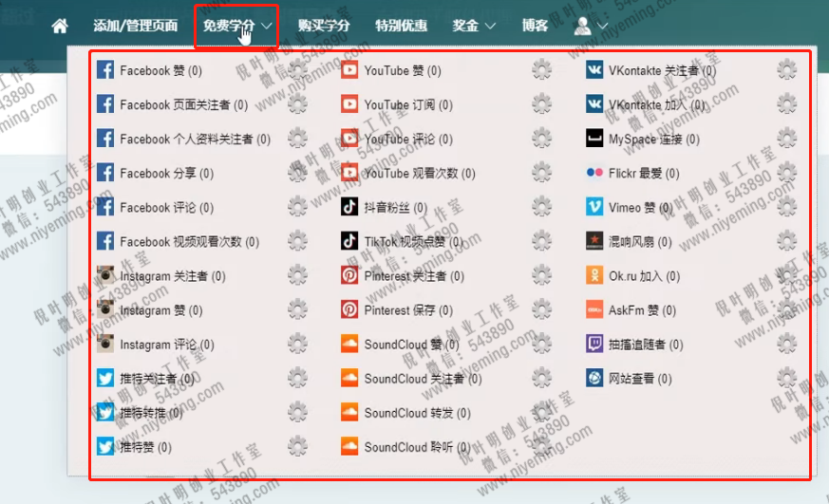This screenshot has width=829, height=504.
Task: Click the AskFm icon beside 赞
Action: [594, 309]
